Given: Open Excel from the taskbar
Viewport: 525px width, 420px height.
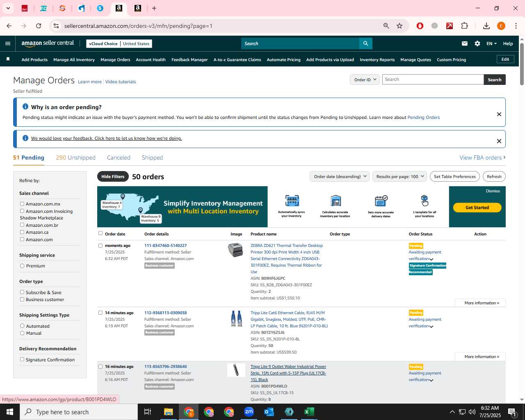Looking at the screenshot, I should tap(309, 412).
